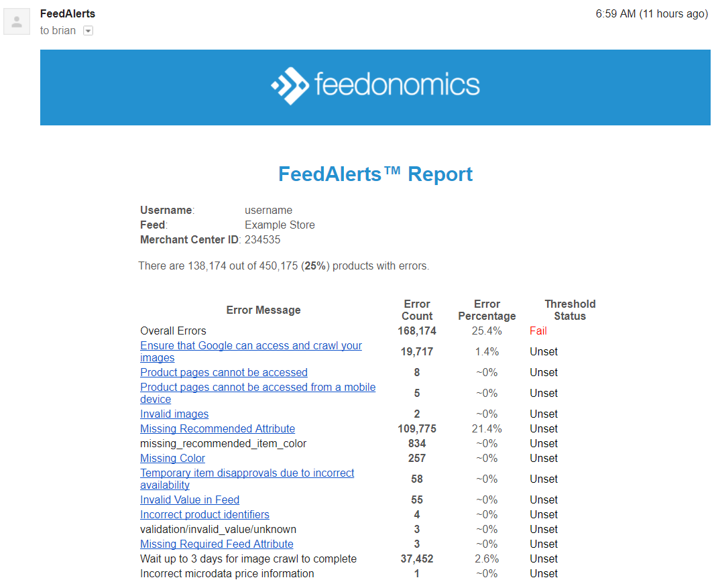The image size is (714, 588).
Task: Click the sender avatar icon
Action: (17, 21)
